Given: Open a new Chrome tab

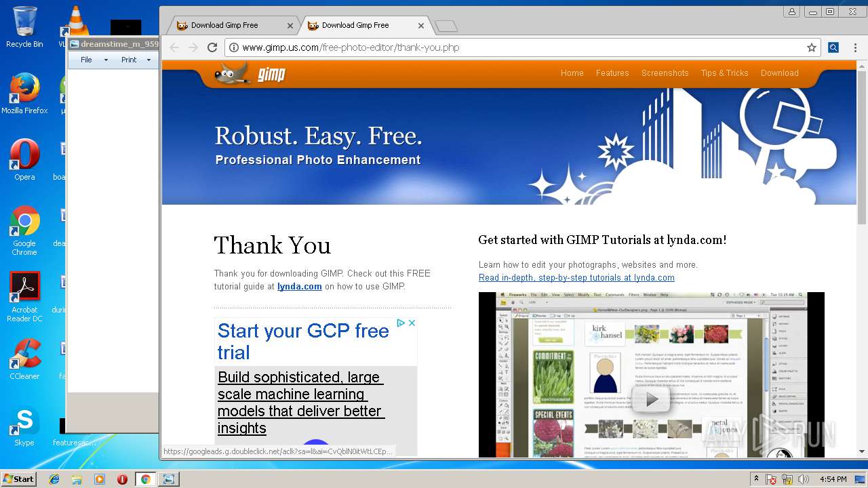Looking at the screenshot, I should (446, 26).
